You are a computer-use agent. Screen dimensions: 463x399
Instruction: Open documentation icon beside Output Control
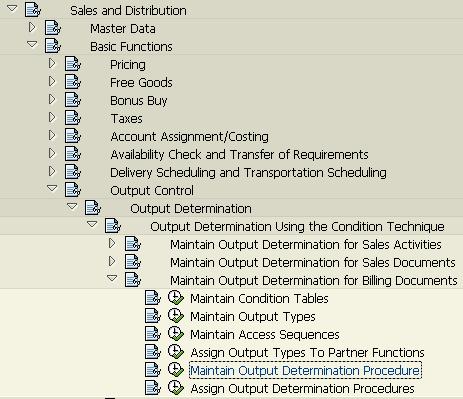click(x=73, y=190)
